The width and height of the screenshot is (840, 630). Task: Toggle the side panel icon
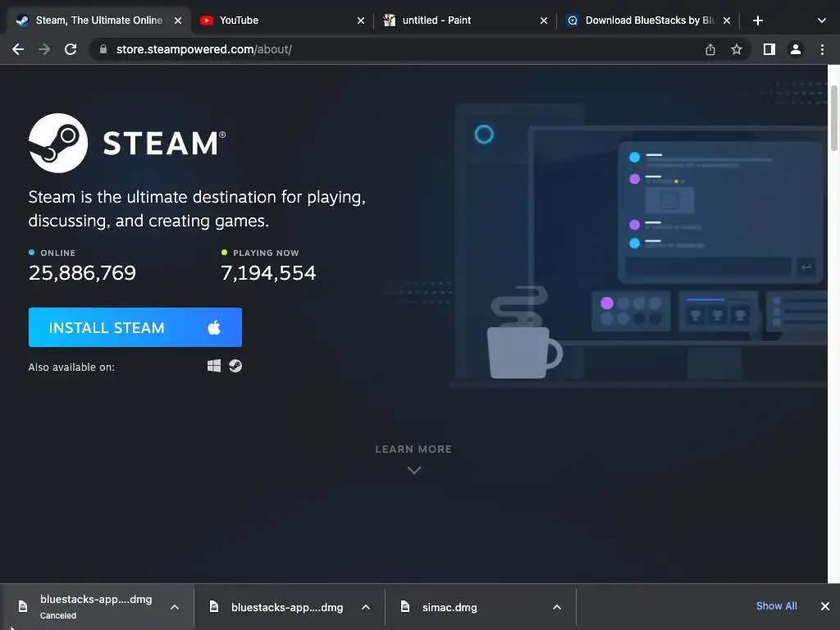pyautogui.click(x=769, y=49)
